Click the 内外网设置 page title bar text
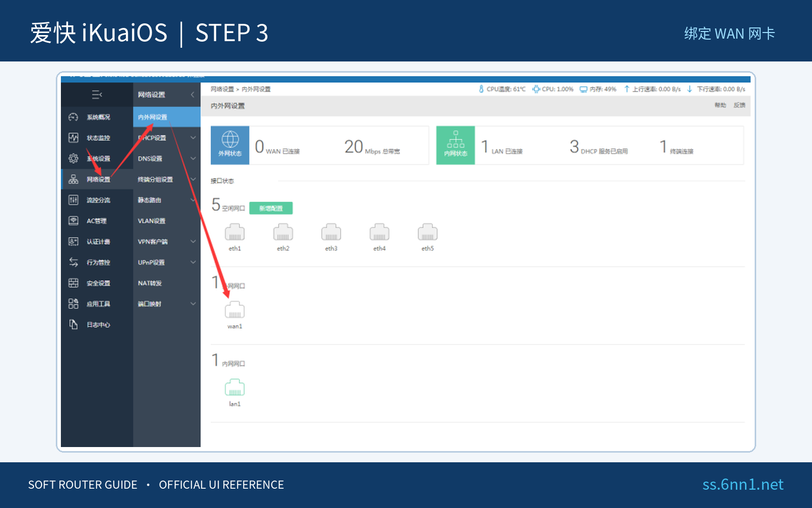This screenshot has width=812, height=508. (x=228, y=106)
